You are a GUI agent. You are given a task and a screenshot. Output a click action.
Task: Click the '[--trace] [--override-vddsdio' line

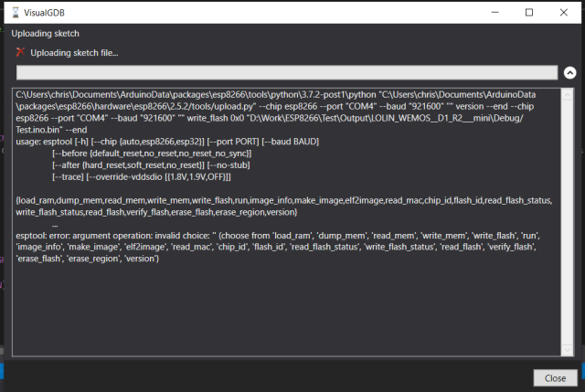(142, 176)
